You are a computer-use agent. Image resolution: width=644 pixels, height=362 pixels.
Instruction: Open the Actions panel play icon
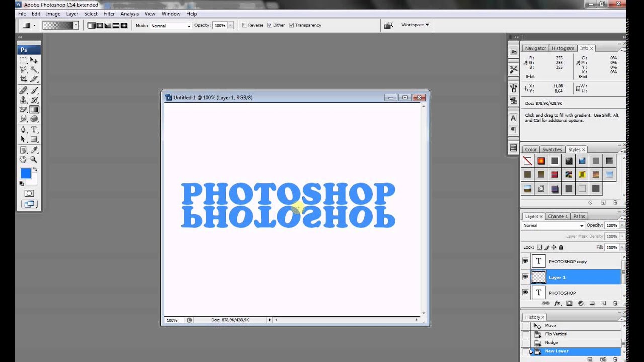513,51
